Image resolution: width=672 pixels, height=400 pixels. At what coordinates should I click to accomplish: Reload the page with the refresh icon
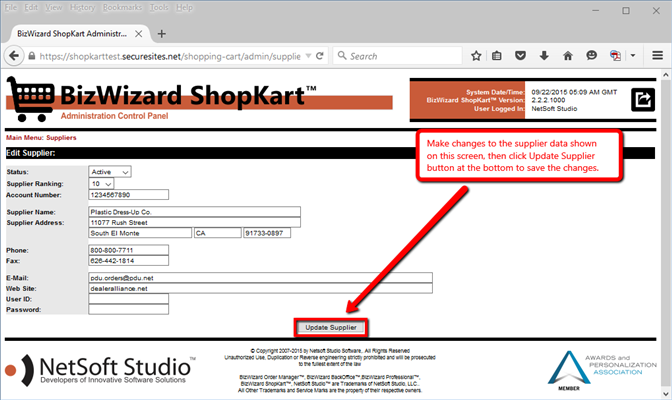[320, 56]
